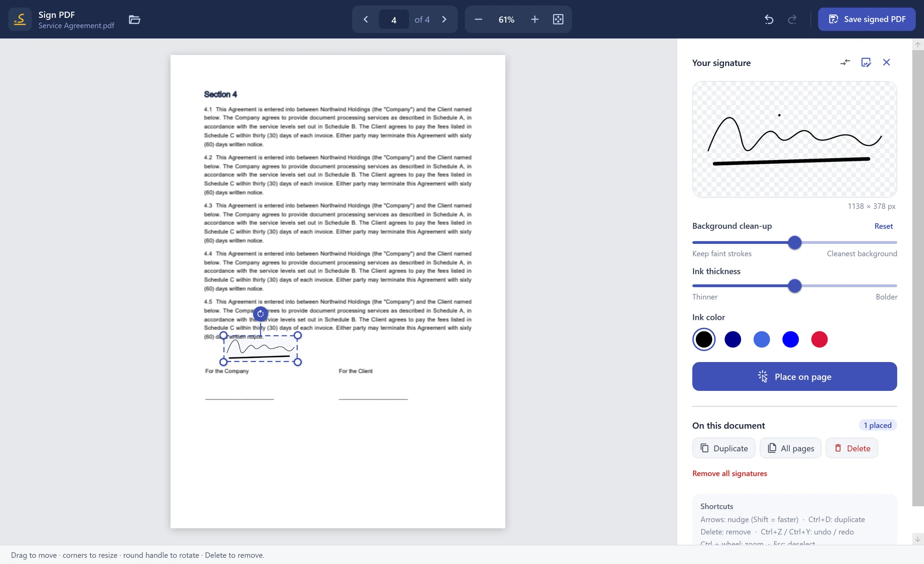Viewport: 924px width, 564px height.
Task: Click the side panel scrollbar up arrow
Action: pyautogui.click(x=918, y=45)
